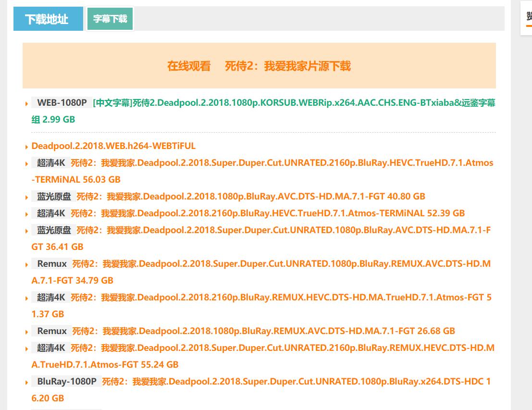Viewport: 532px width, 410px height.
Task: Open the 51.37 GB 2160p REMUX link
Action: tap(261, 306)
